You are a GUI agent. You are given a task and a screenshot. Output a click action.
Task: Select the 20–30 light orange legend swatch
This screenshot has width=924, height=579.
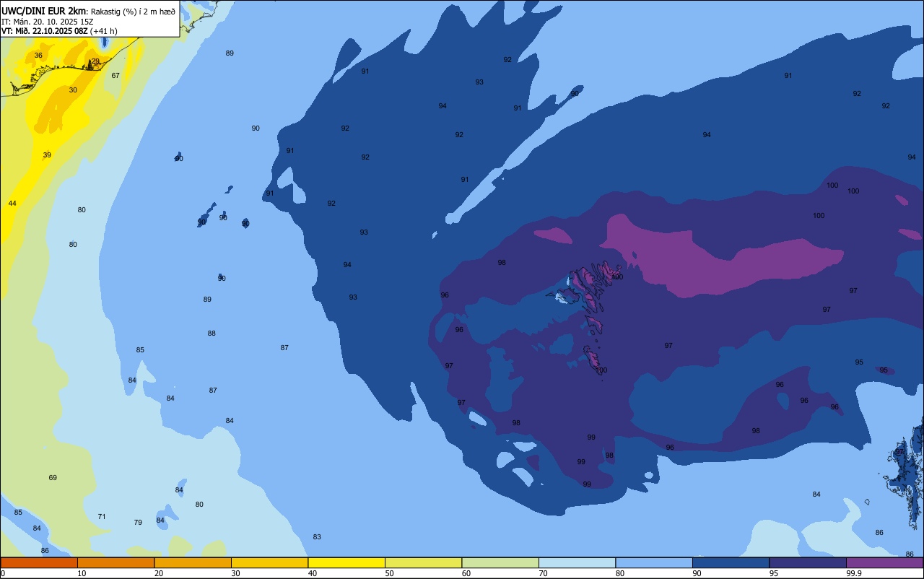[193, 562]
